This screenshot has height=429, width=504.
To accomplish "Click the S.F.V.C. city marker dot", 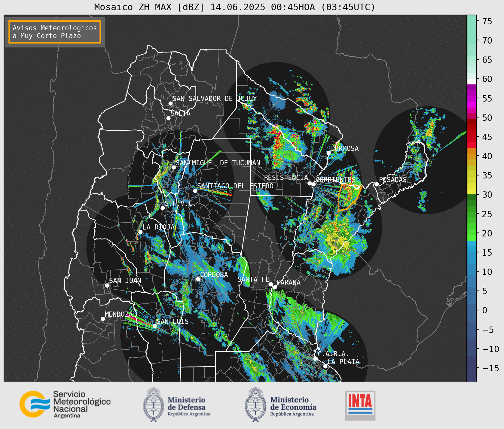I will point(163,208).
